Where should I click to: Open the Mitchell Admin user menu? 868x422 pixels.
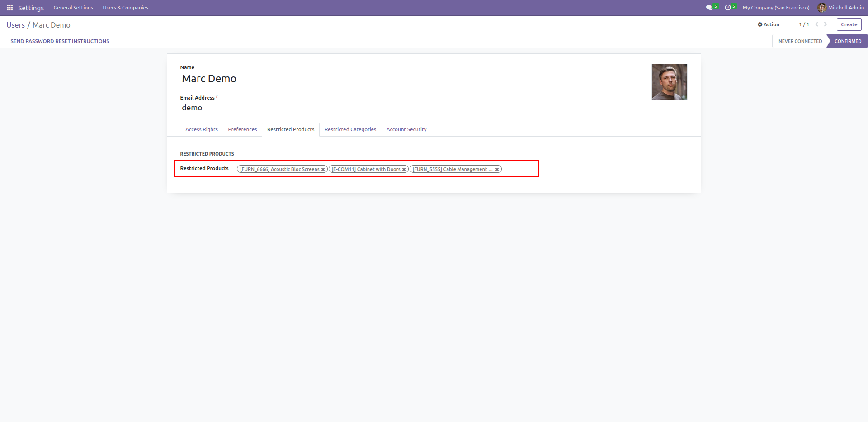(841, 8)
